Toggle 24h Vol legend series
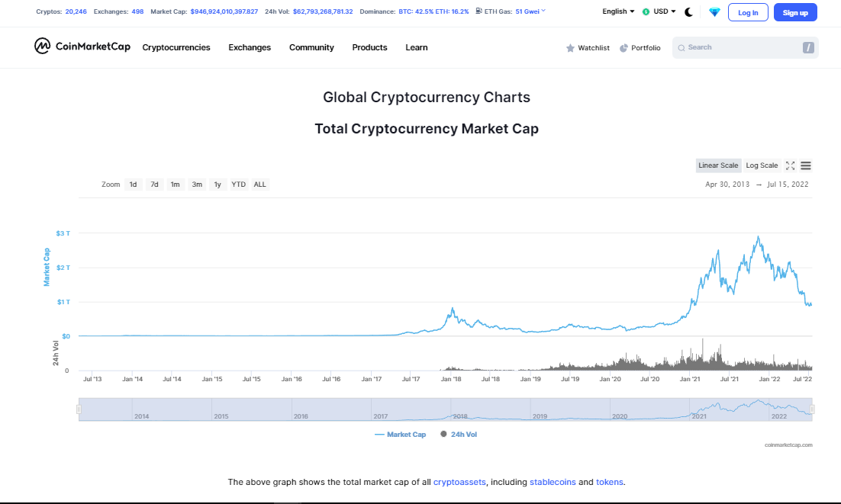This screenshot has height=504, width=841. click(459, 435)
